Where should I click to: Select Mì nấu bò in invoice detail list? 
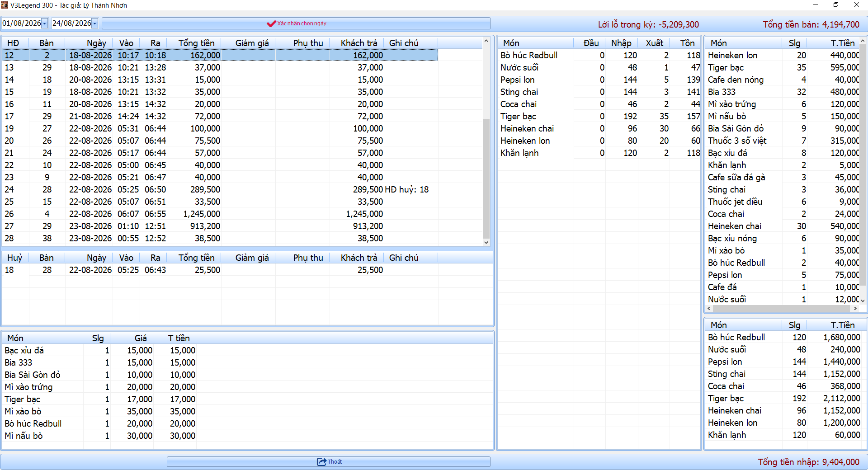(99, 436)
